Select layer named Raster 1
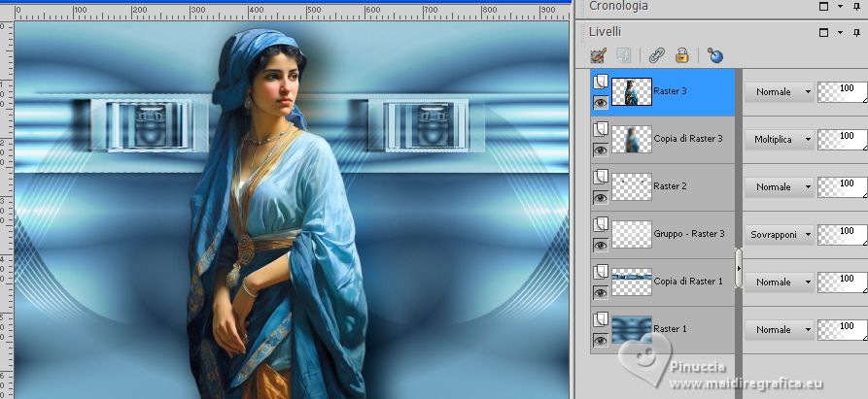Image resolution: width=868 pixels, height=399 pixels. 670,329
